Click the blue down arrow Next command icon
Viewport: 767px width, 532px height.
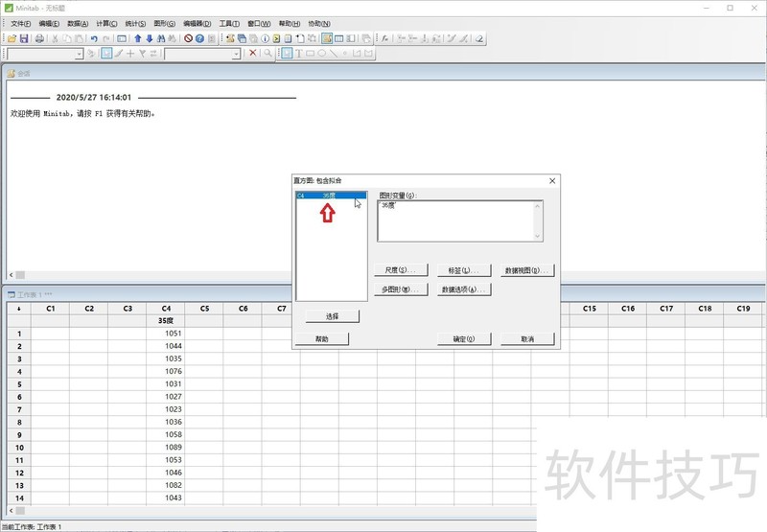(x=150, y=38)
